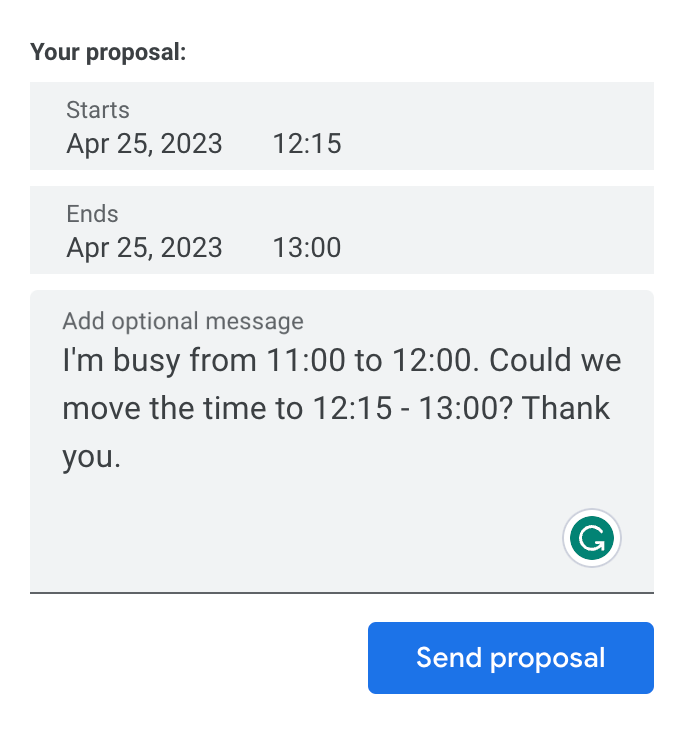Open the 12:15 start time dropdown
This screenshot has width=698, height=734.
pos(307,144)
